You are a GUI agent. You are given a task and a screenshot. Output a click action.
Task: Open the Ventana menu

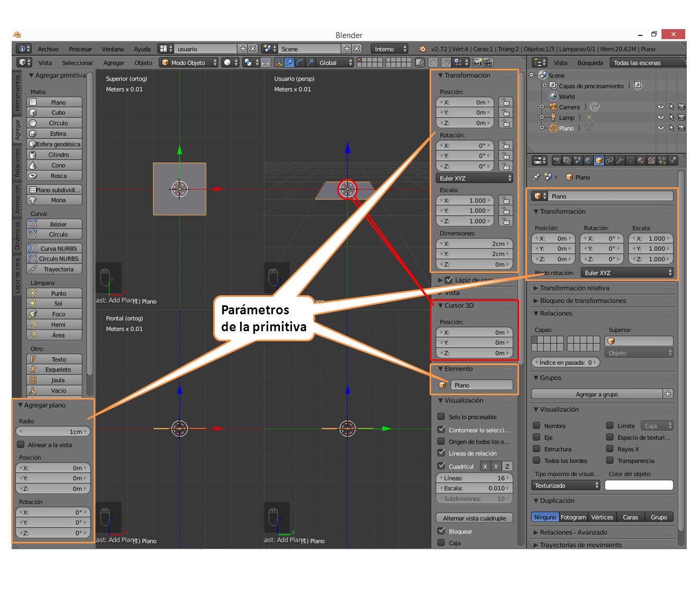[x=113, y=49]
